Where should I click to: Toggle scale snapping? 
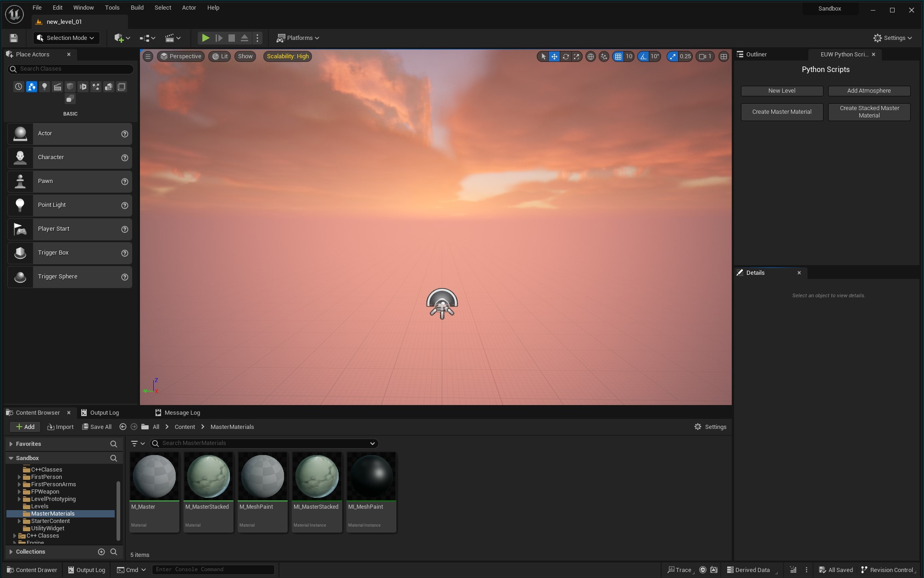(x=673, y=56)
